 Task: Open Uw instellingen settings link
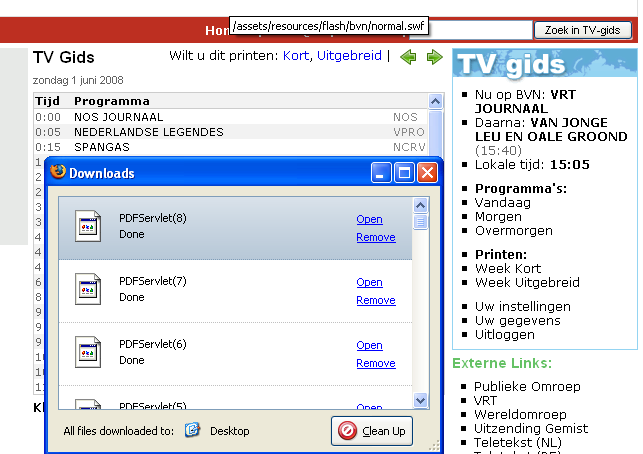[x=523, y=307]
